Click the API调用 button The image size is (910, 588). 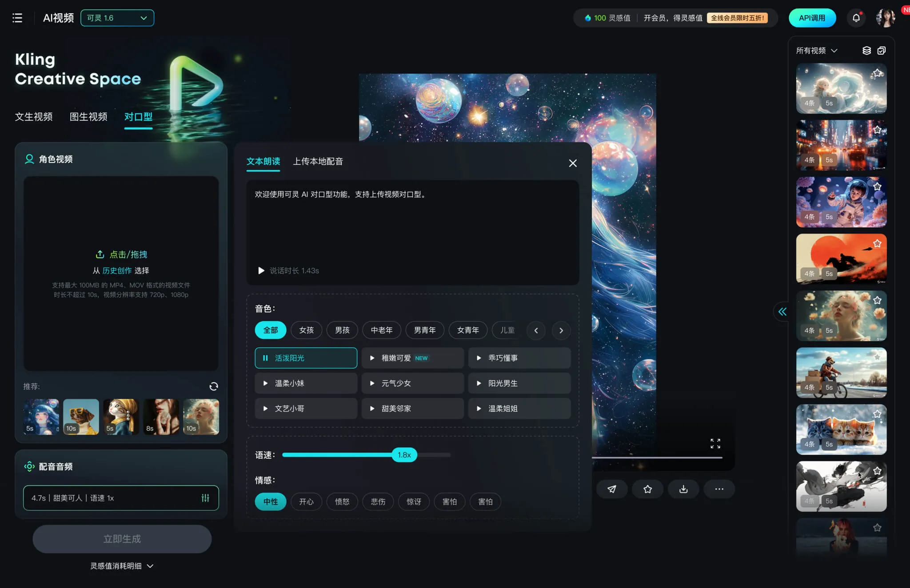[x=812, y=18]
